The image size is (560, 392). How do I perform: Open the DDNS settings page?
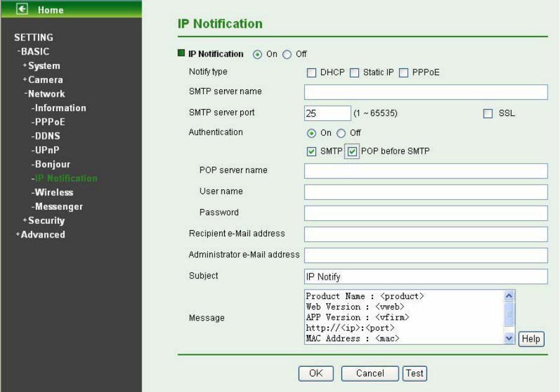coord(46,136)
